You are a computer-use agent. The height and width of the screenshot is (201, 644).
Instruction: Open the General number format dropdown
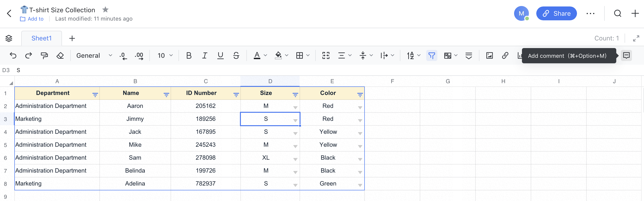[94, 55]
